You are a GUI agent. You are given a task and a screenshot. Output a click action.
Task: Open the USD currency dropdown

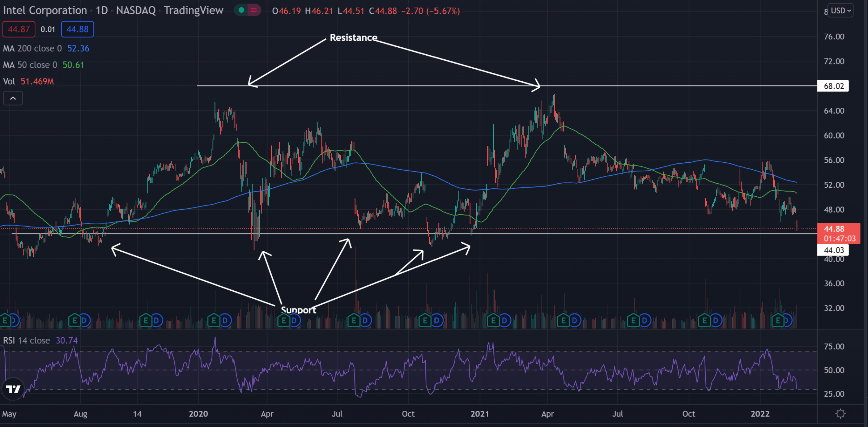(841, 10)
